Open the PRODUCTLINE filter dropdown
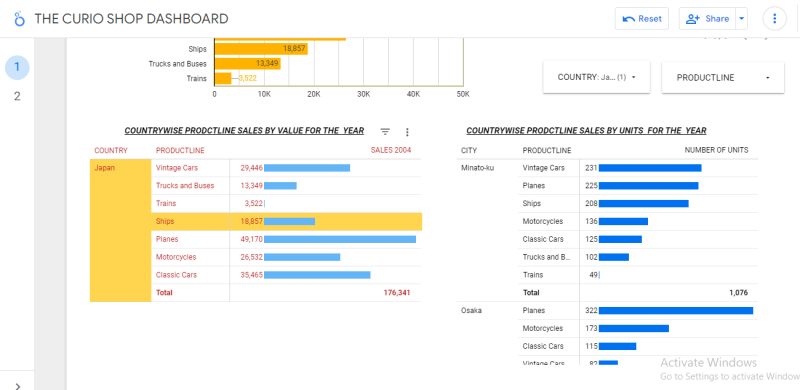Image resolution: width=800 pixels, height=390 pixels. point(723,77)
